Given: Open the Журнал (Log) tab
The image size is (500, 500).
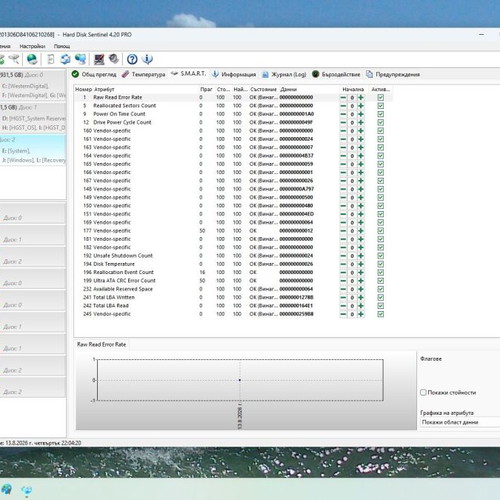Looking at the screenshot, I should 284,74.
